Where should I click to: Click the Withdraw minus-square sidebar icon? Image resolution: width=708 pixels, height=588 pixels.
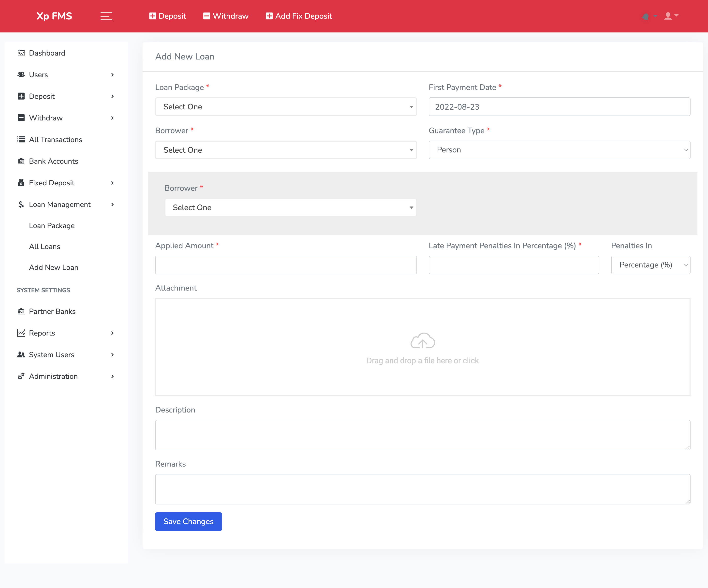pyautogui.click(x=21, y=118)
